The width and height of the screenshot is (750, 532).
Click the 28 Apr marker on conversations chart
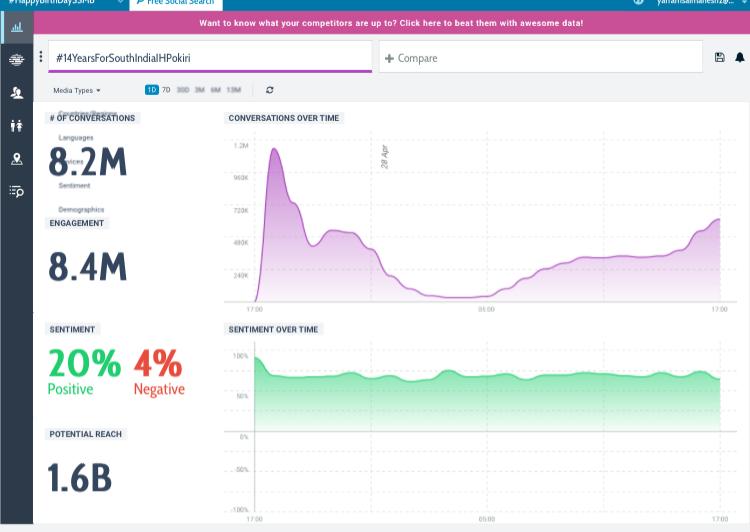click(x=385, y=156)
